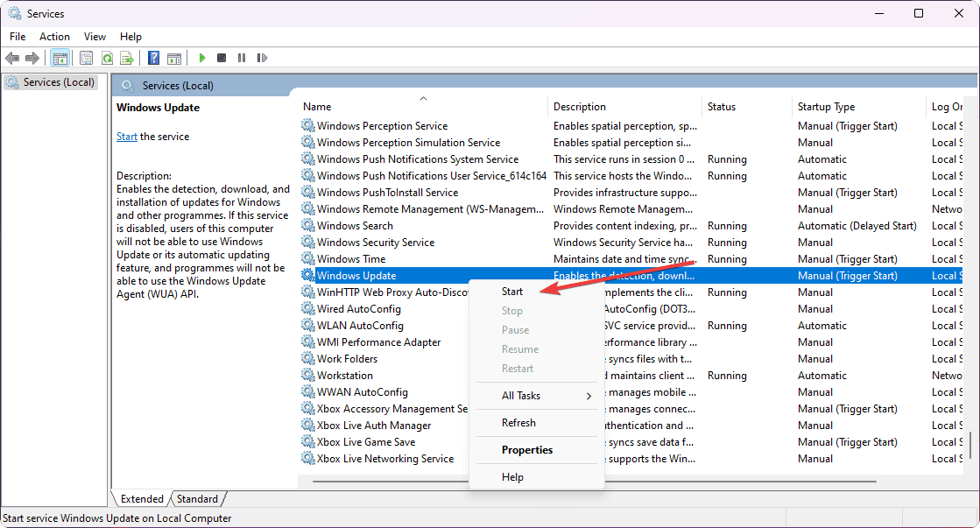This screenshot has width=980, height=528.
Task: Open the Action menu
Action: [54, 36]
